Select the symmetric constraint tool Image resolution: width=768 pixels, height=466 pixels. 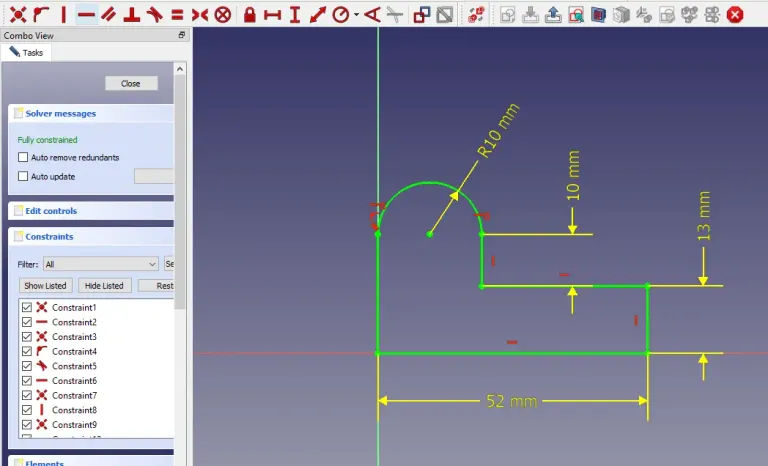click(x=200, y=14)
